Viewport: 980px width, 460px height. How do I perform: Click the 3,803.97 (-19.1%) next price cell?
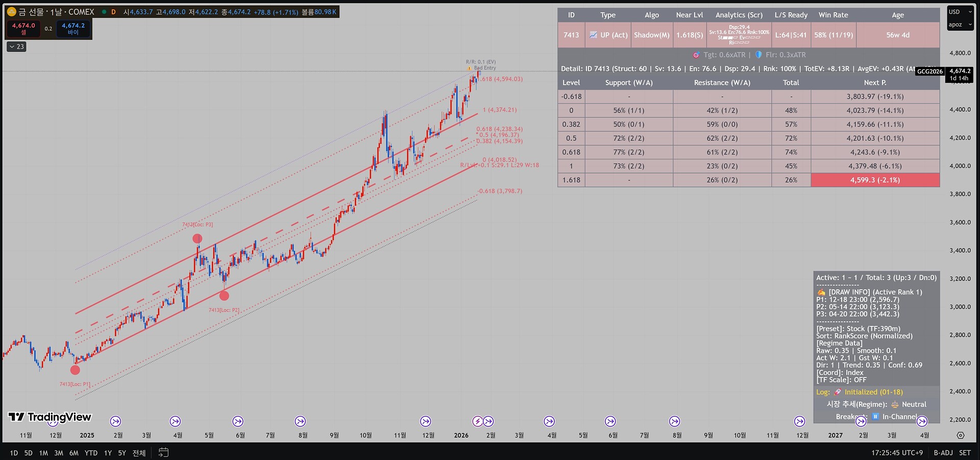click(x=875, y=96)
